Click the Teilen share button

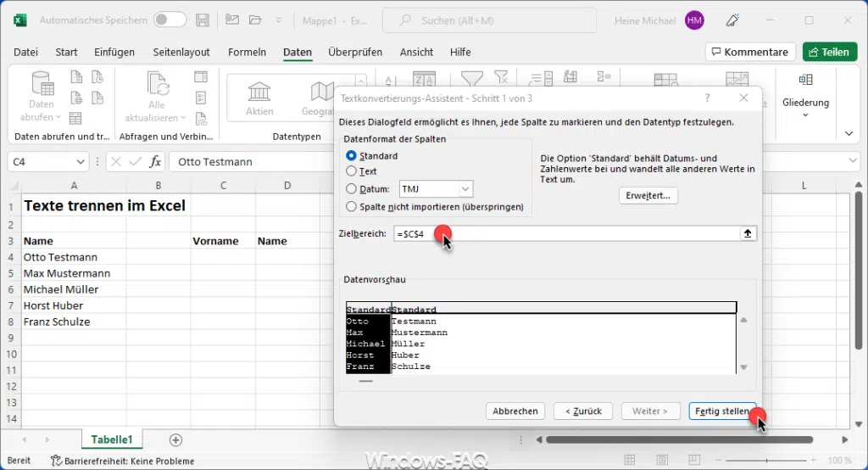pos(829,52)
